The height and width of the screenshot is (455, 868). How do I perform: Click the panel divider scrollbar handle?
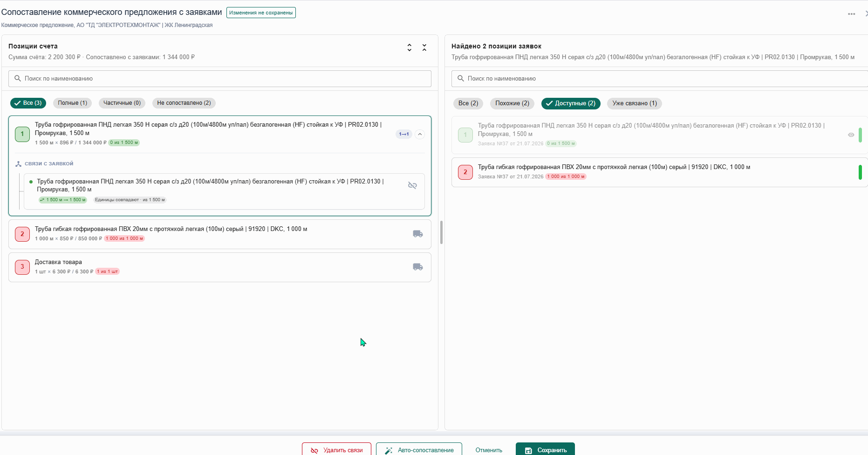[441, 232]
